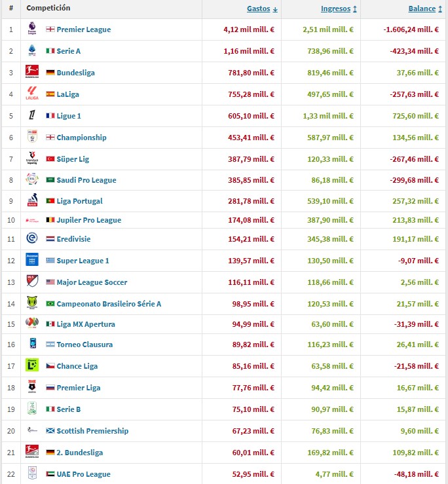Screen dimensions: 448x484
Task: Click the Gastos value 781,80 mill. €
Action: 252,73
